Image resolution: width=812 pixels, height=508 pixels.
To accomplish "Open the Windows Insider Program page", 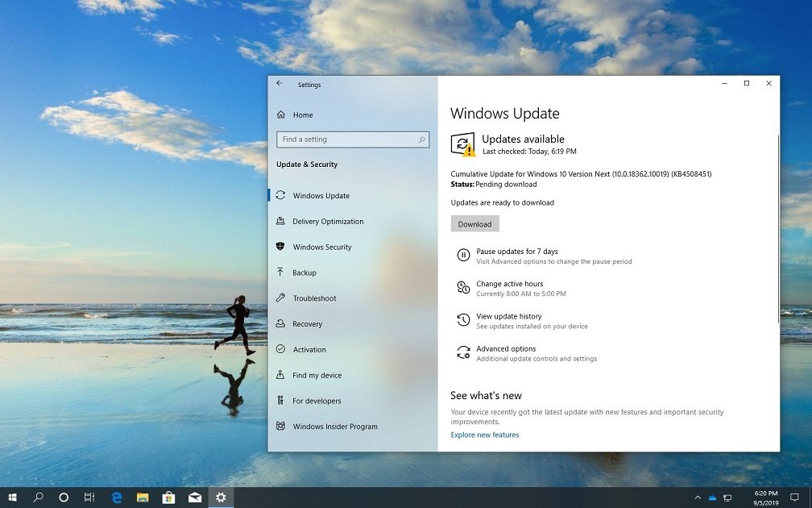I will [334, 427].
